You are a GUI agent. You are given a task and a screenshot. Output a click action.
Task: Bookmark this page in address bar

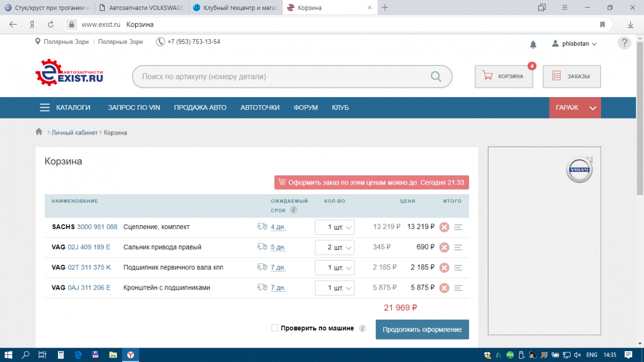tap(603, 25)
